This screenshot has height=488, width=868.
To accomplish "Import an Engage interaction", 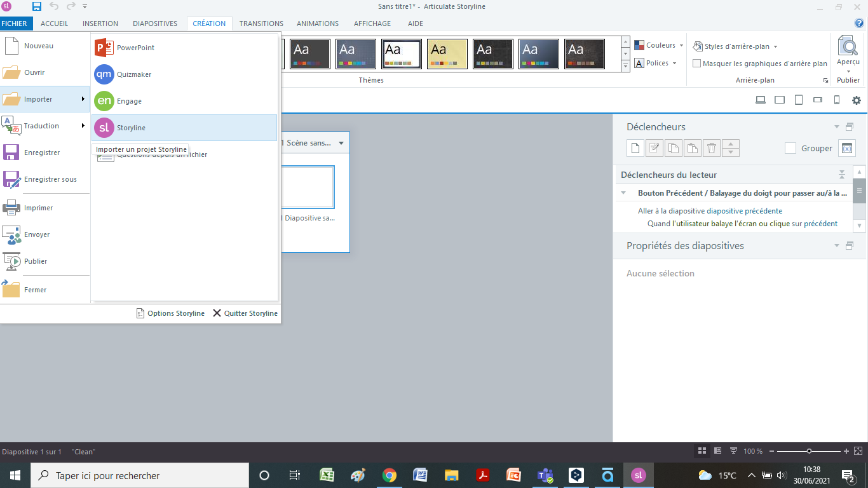I will [x=184, y=101].
